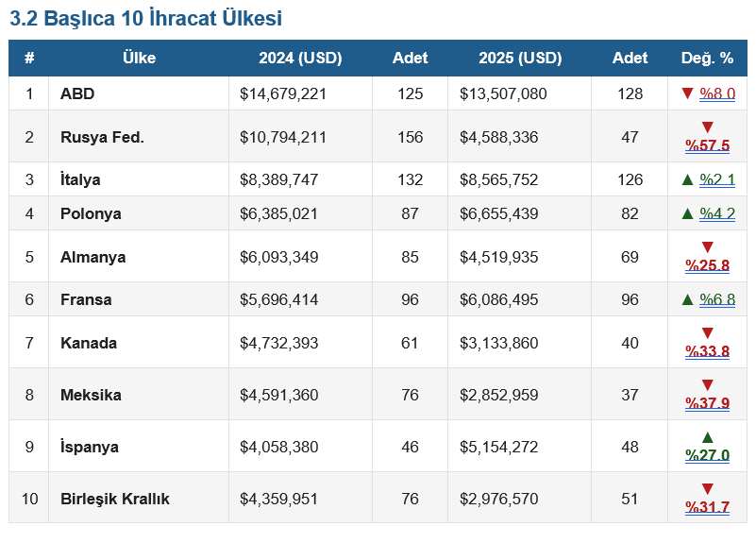Viewport: 756px width, 543px height.
Task: Open the %4.2 link in Polonya row
Action: (x=717, y=213)
